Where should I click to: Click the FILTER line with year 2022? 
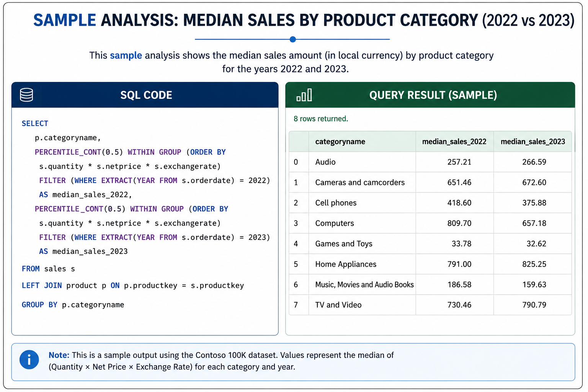coord(155,180)
